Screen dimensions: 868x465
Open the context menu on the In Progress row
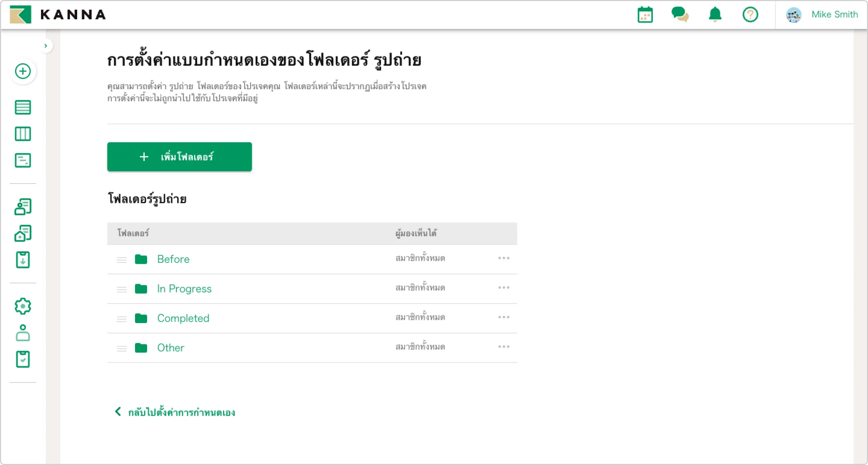(504, 287)
